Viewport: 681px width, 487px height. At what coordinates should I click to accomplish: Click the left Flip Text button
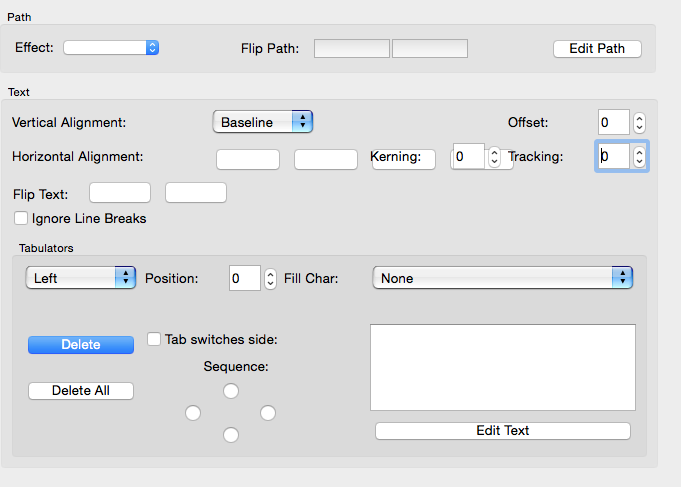(120, 193)
